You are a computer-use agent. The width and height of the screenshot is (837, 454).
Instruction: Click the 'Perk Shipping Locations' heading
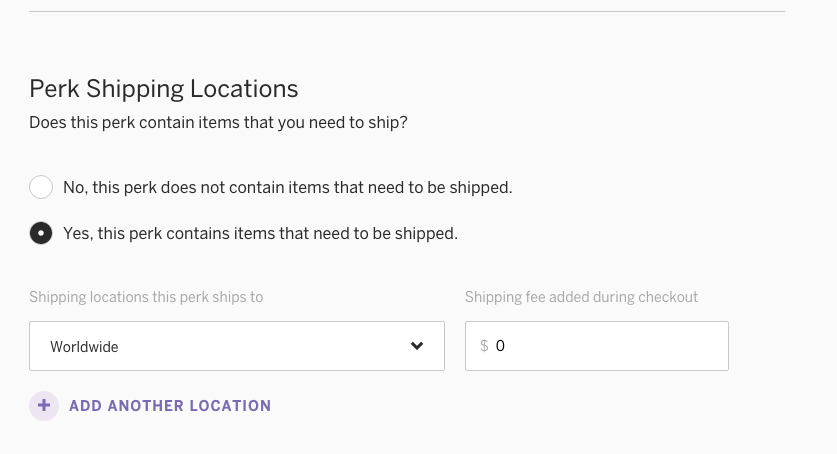[x=164, y=89]
